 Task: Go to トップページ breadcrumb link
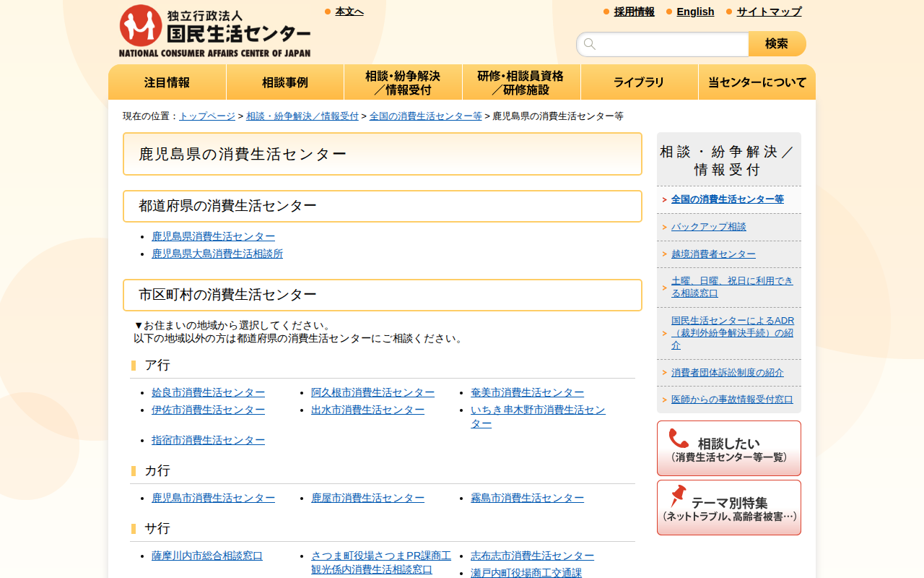pyautogui.click(x=207, y=116)
